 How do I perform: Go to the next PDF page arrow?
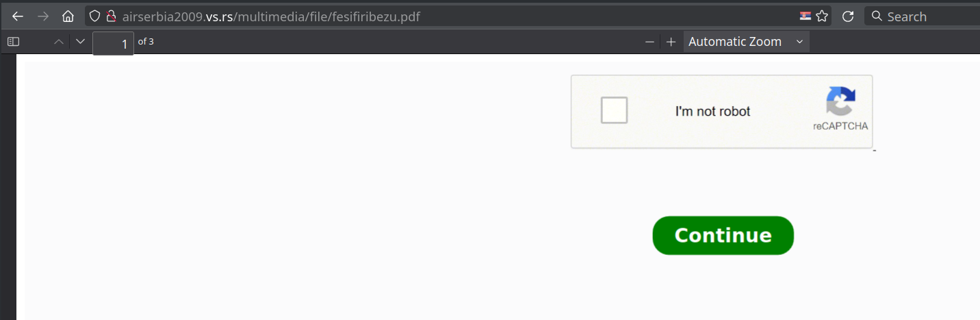[81, 42]
